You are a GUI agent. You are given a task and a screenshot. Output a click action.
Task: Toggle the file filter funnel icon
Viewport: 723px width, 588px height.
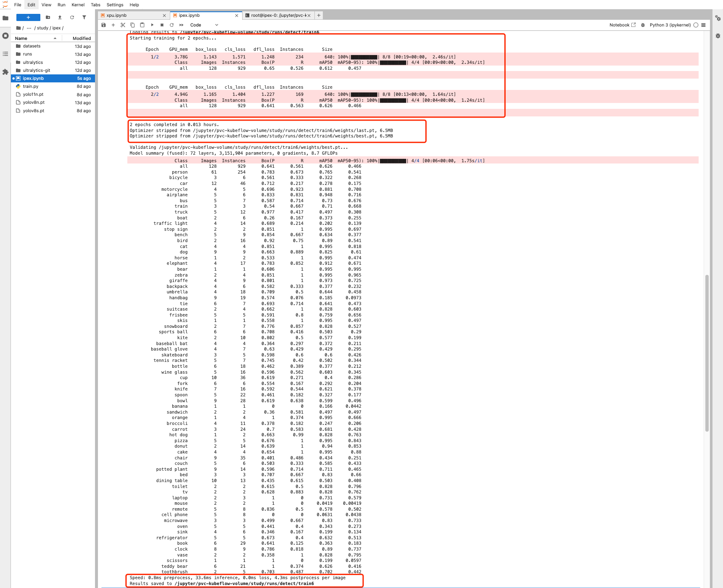click(x=84, y=18)
